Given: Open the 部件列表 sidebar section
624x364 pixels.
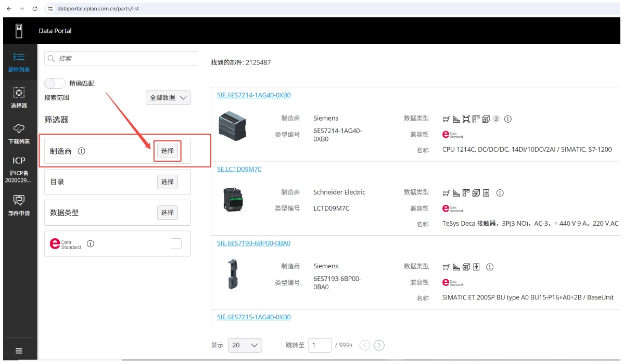Looking at the screenshot, I should pyautogui.click(x=19, y=62).
